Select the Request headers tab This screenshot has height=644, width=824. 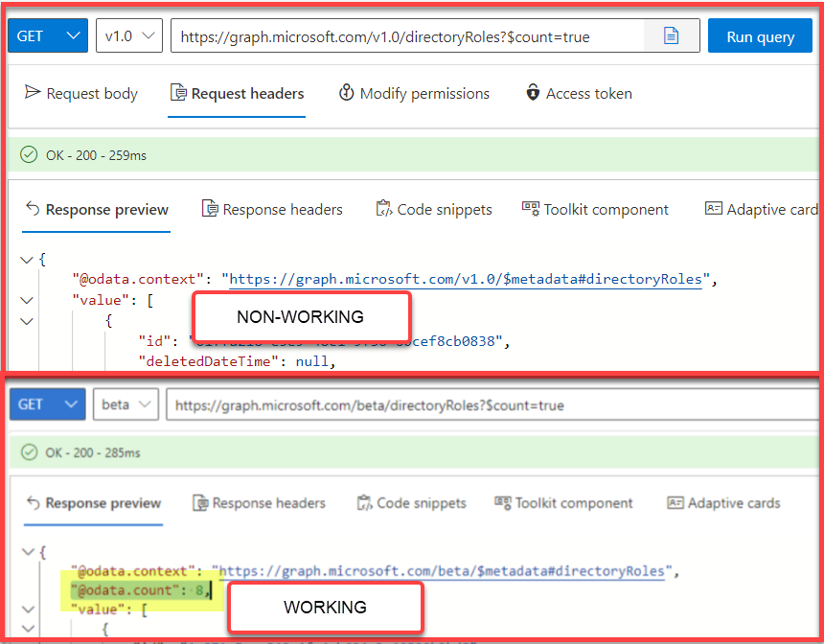coord(237,94)
